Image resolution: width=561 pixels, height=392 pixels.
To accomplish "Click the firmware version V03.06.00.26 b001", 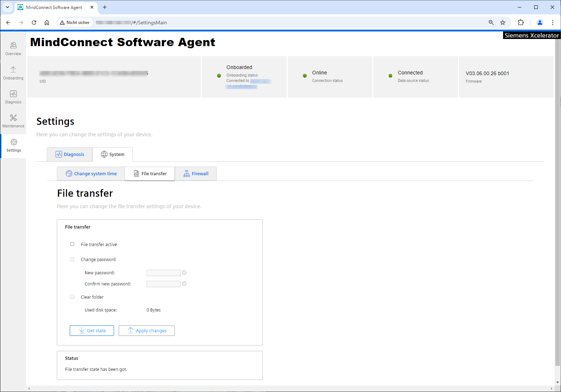I will click(487, 73).
